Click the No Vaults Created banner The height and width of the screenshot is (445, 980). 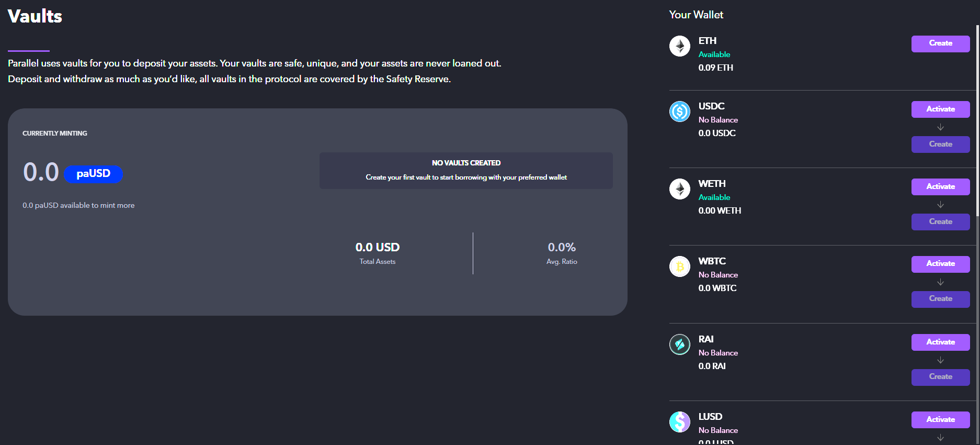pos(466,171)
